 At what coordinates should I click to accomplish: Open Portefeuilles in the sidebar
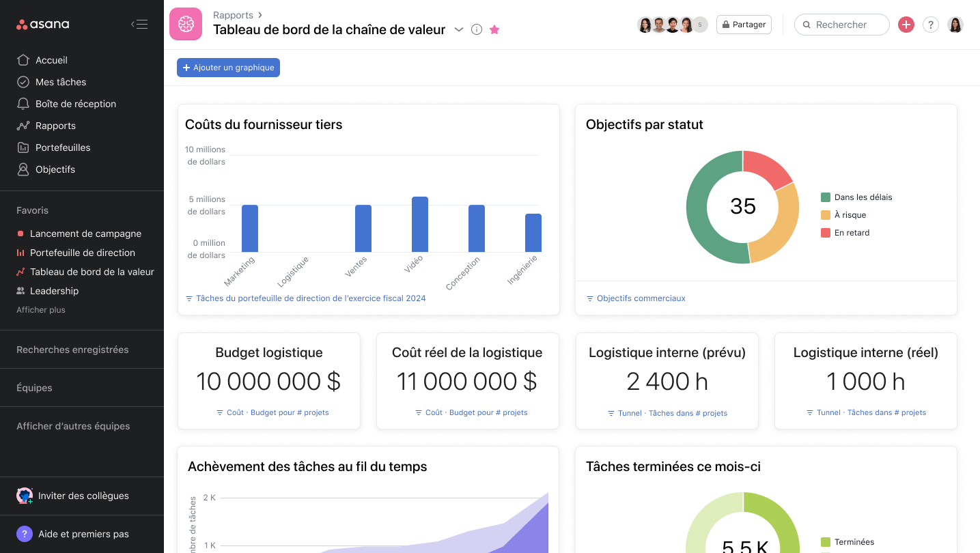(x=63, y=147)
